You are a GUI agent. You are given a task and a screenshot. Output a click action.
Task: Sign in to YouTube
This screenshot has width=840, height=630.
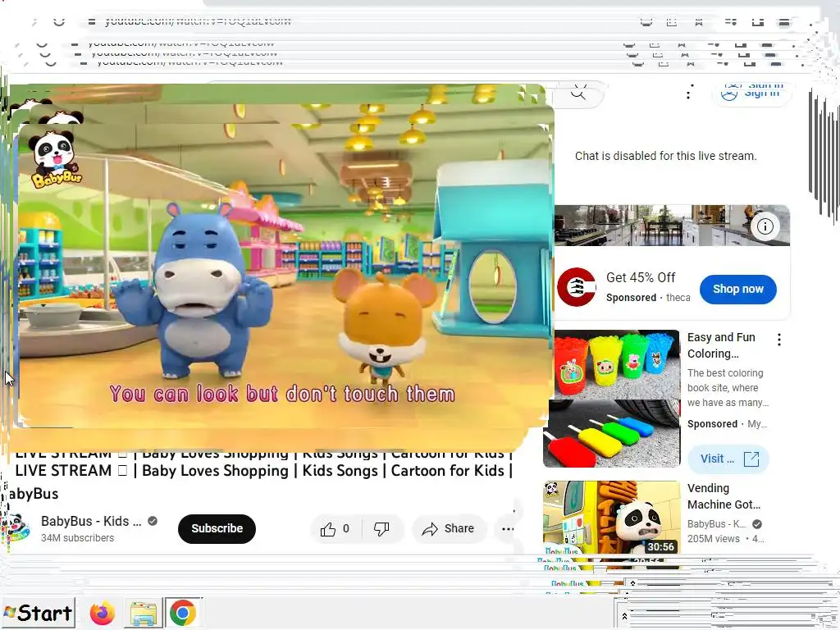point(751,93)
